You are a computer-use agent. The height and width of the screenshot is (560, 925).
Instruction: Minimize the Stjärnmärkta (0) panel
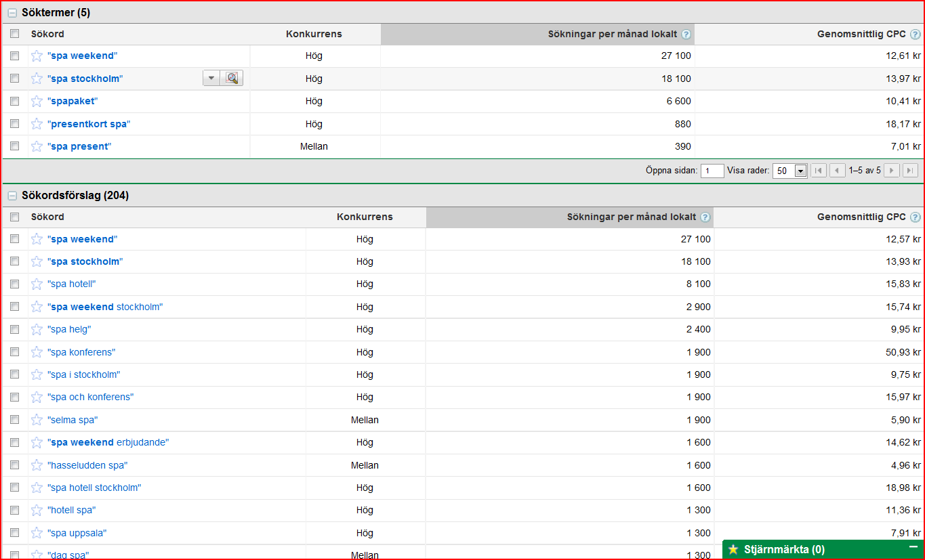click(912, 547)
